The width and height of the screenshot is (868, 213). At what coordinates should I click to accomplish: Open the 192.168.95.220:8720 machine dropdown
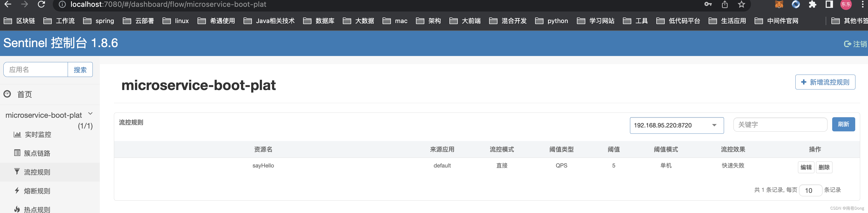[x=677, y=125]
